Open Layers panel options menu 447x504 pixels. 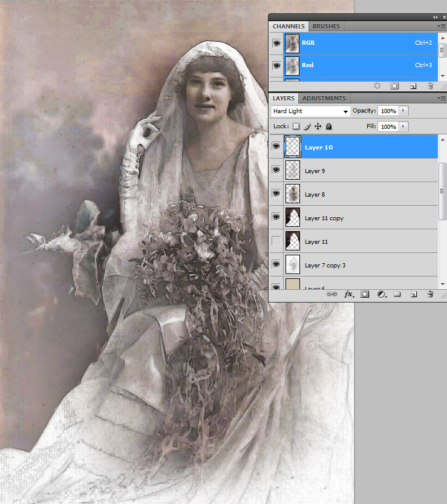441,98
